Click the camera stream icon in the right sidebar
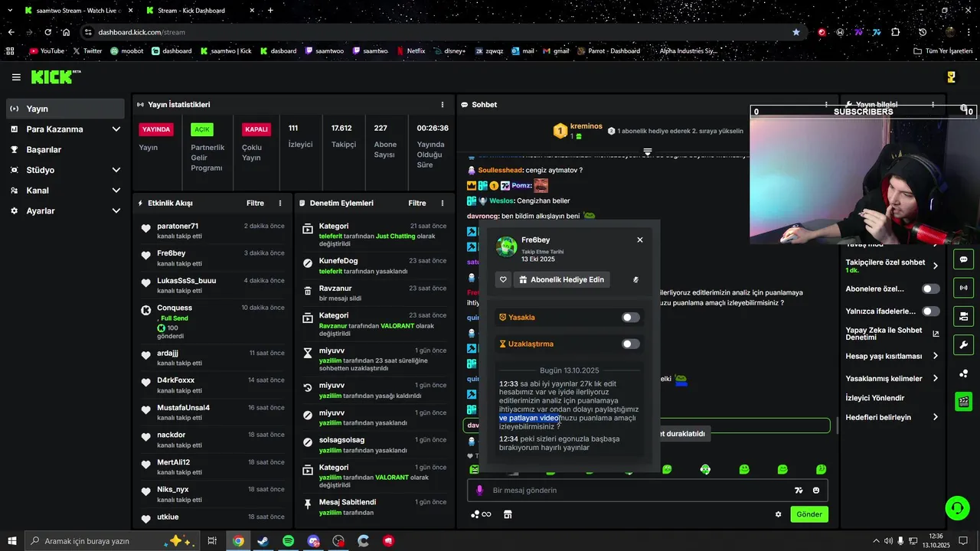Image resolution: width=980 pixels, height=551 pixels. click(x=963, y=316)
